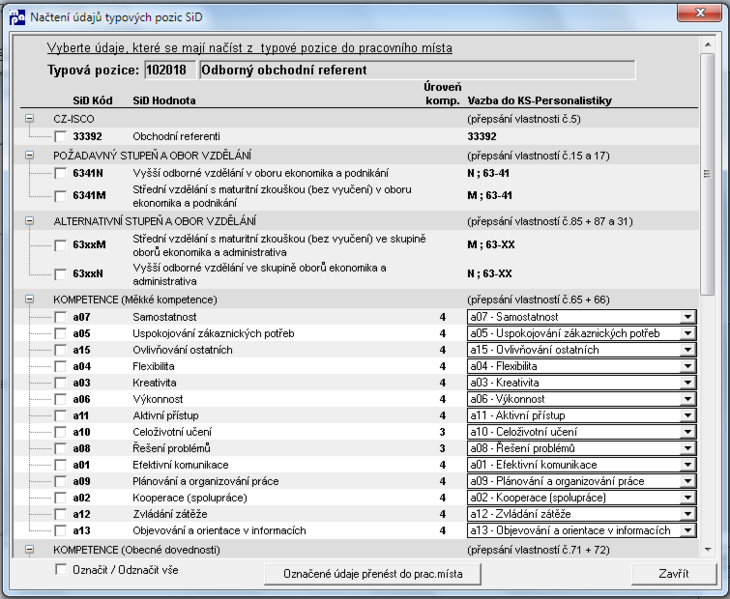730x599 pixels.
Task: Open the a15 - Ovlivňování ostatních dropdown
Action: pyautogui.click(x=688, y=350)
